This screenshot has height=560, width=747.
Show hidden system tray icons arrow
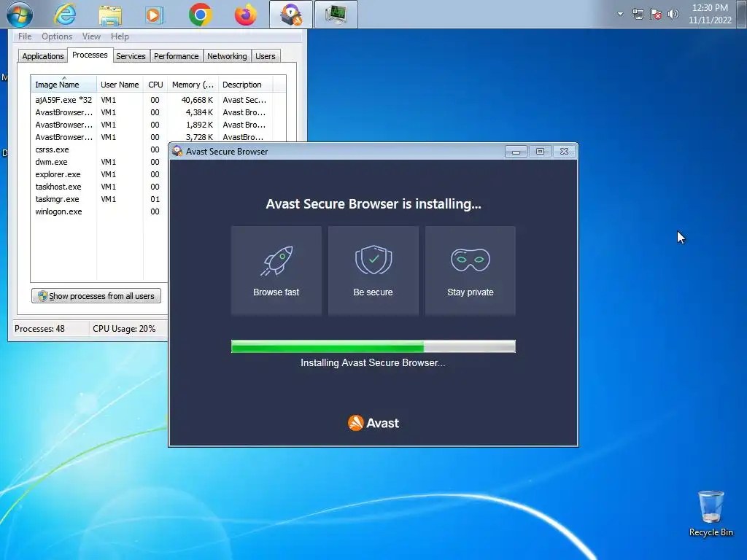tap(620, 14)
